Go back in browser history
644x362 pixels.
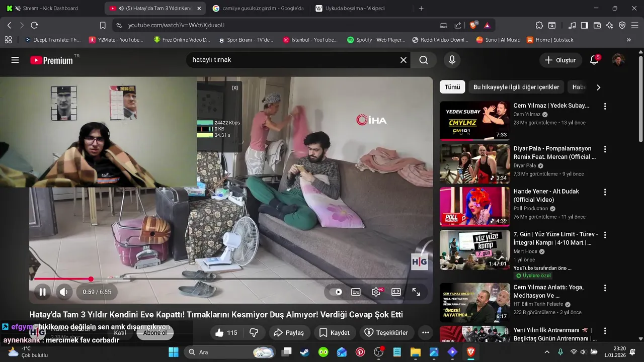click(9, 25)
